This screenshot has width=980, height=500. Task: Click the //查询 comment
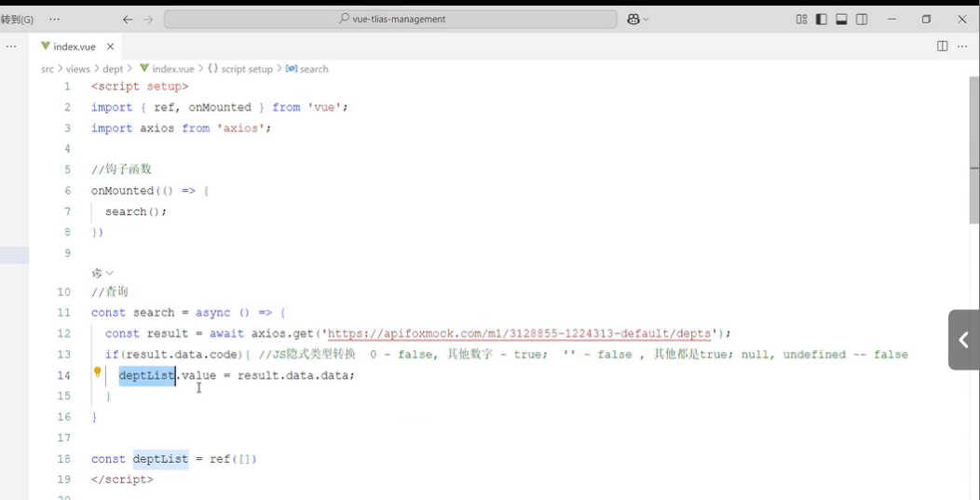point(109,291)
